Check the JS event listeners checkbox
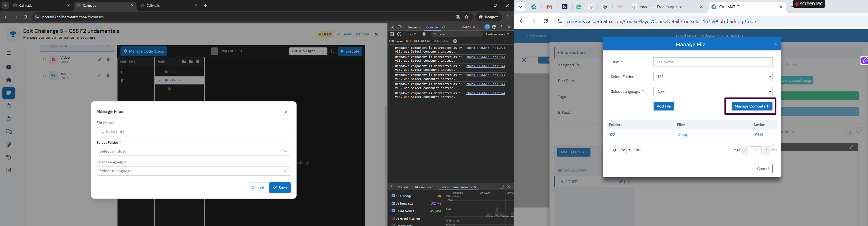This screenshot has width=868, height=226. (x=393, y=218)
